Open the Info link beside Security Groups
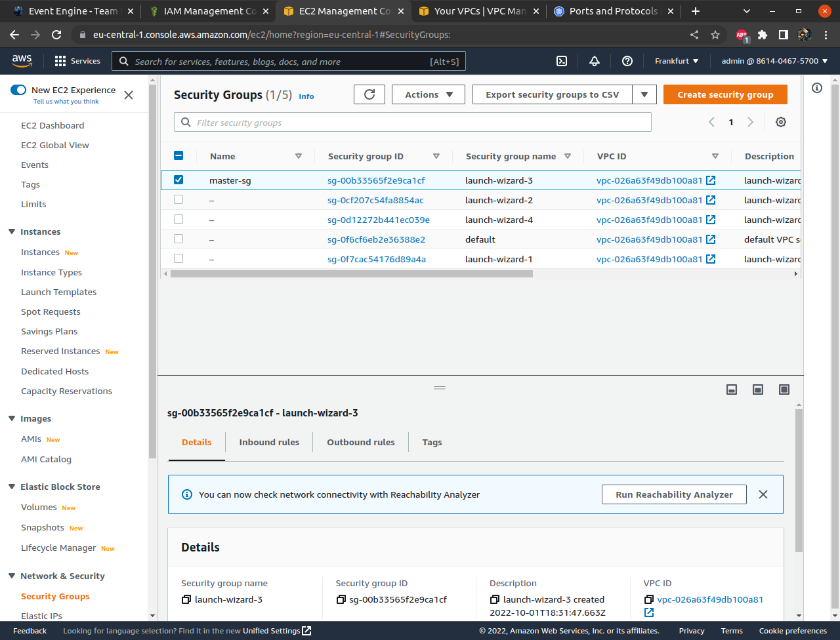Screen dimensions: 840x640 (x=306, y=96)
